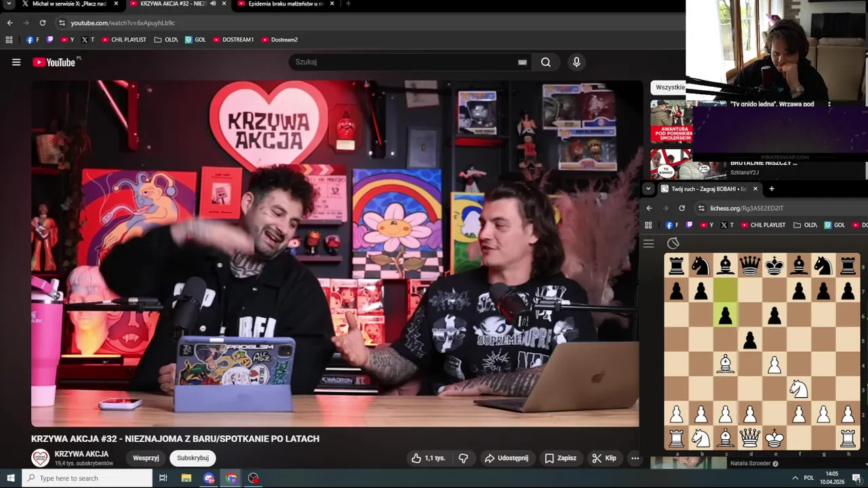Expand tab search dropdown in lichess window
Viewport: 868px width, 488px height.
pyautogui.click(x=648, y=189)
